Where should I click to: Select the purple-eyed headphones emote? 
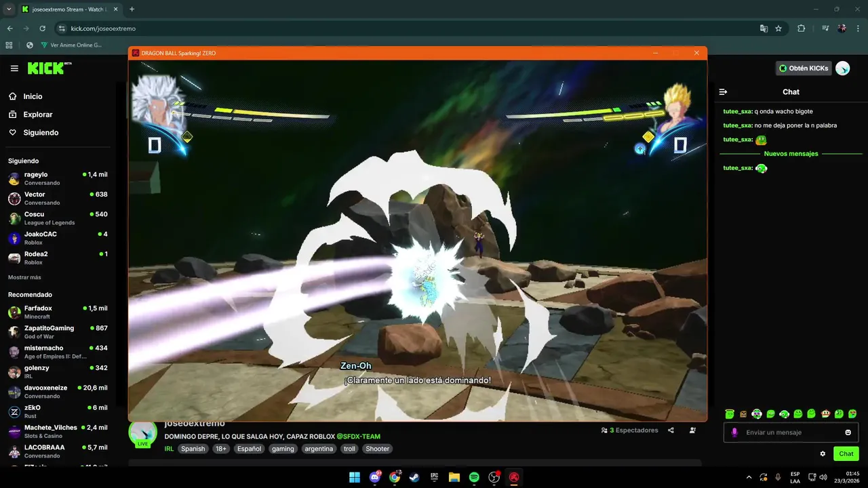point(757,413)
